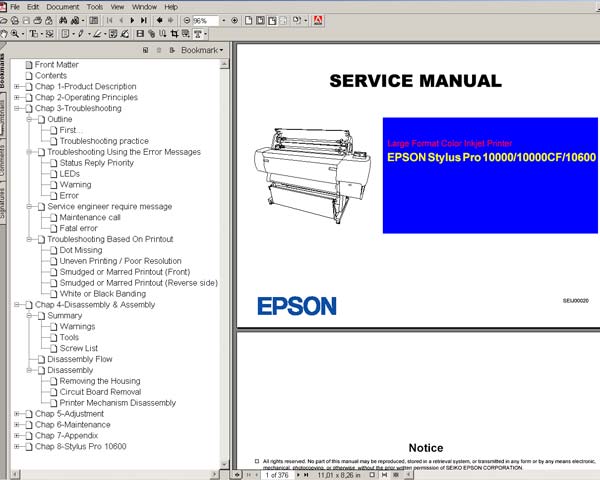Open the Front Matter bookmark

point(57,65)
